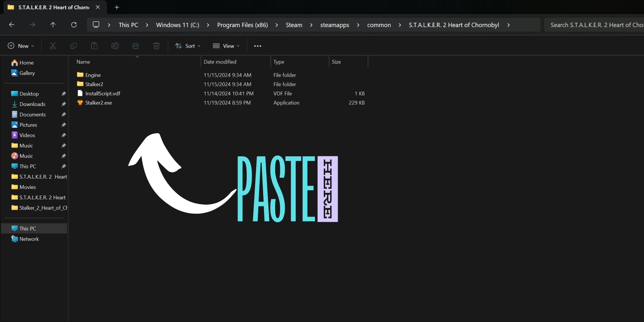The image size is (644, 322).
Task: Go up one directory level
Action: click(x=53, y=25)
